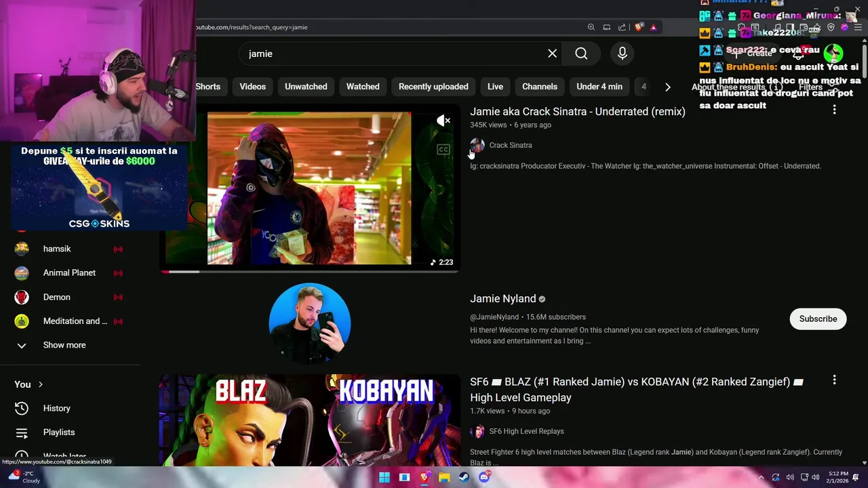Click the Create button in YouTube header
The height and width of the screenshot is (488, 868).
point(753,54)
